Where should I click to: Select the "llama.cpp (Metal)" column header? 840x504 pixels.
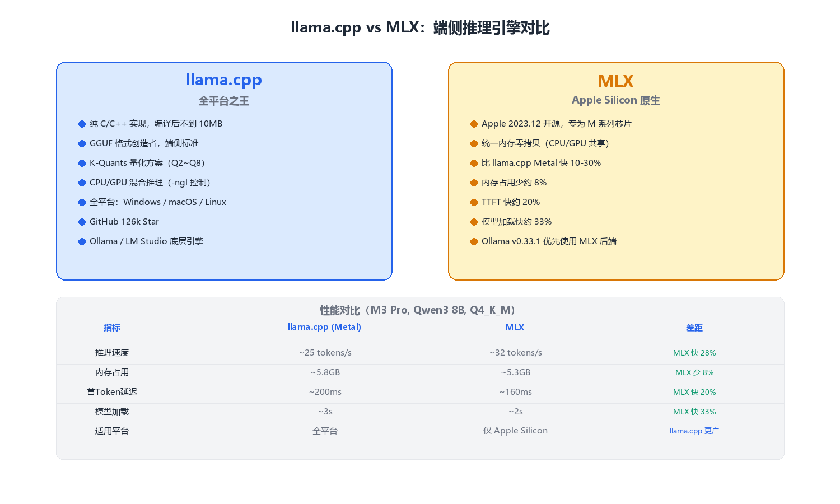[325, 327]
